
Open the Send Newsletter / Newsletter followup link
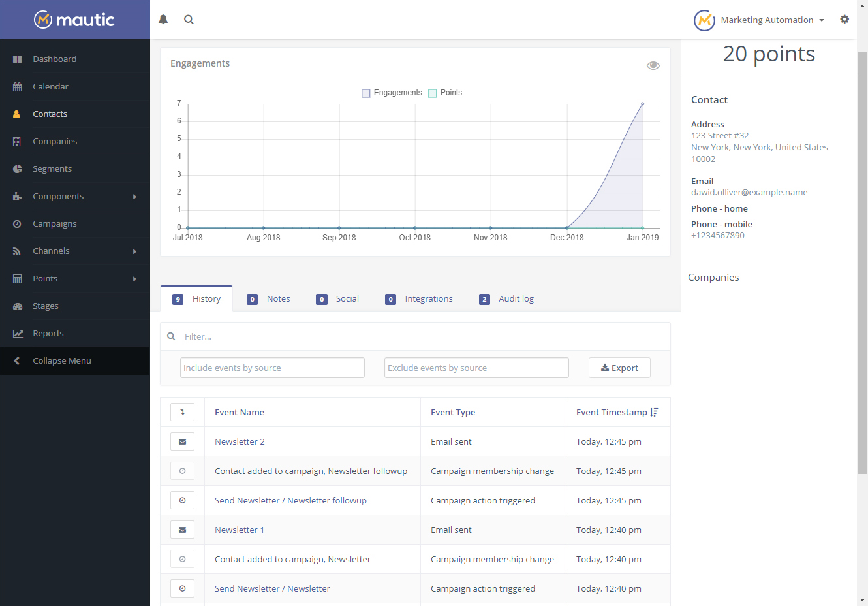(x=290, y=500)
